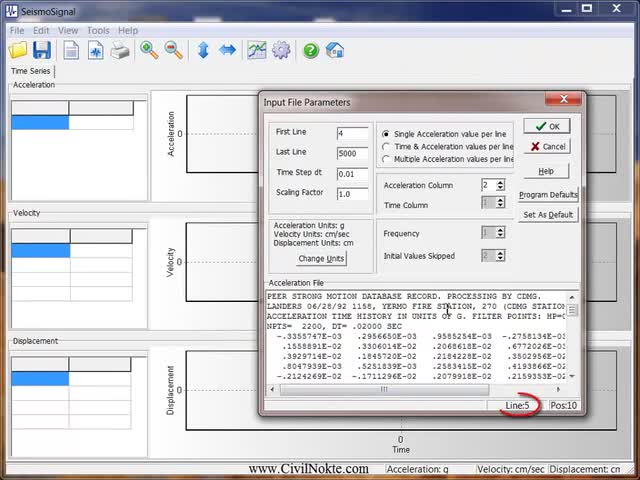Click the blank document toolbar icon
Screen dimensions: 640x480
[x=71, y=51]
